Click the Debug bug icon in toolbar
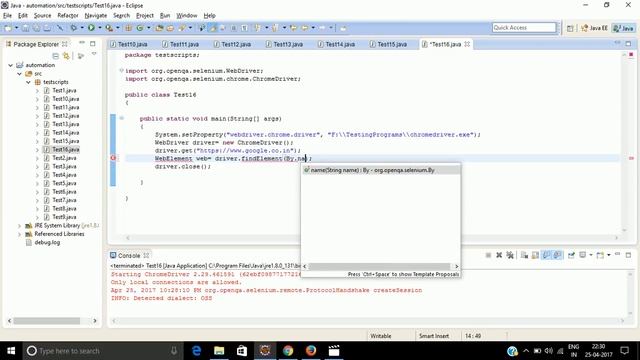 73,28
